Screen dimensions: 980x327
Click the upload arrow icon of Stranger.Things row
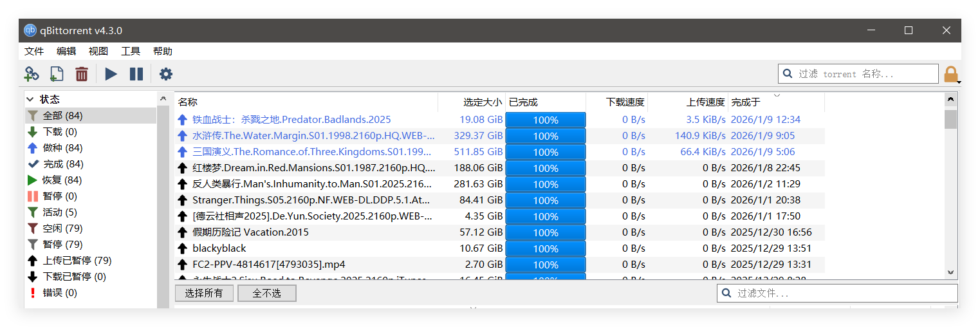pyautogui.click(x=182, y=200)
